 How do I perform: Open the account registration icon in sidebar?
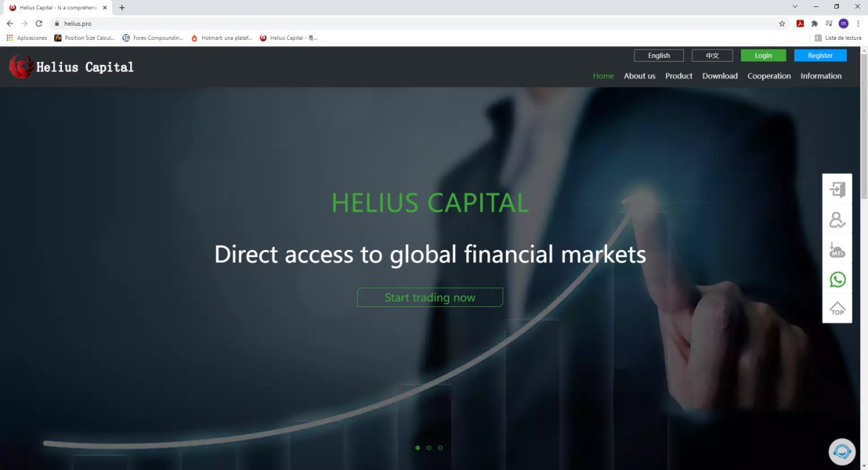click(x=837, y=220)
